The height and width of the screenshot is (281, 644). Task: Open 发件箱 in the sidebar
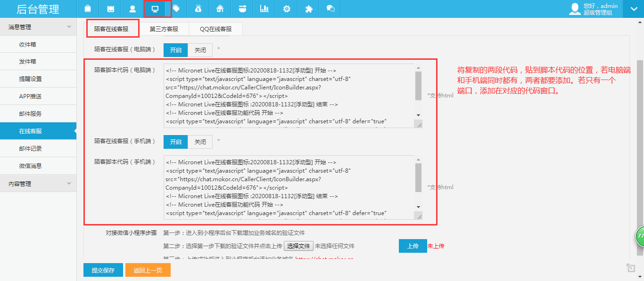38,62
